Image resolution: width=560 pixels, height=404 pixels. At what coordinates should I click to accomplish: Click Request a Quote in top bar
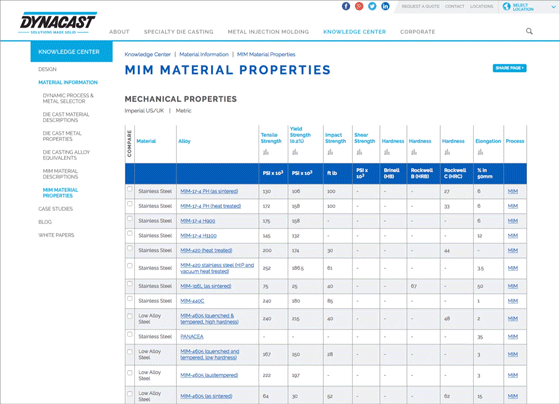420,6
